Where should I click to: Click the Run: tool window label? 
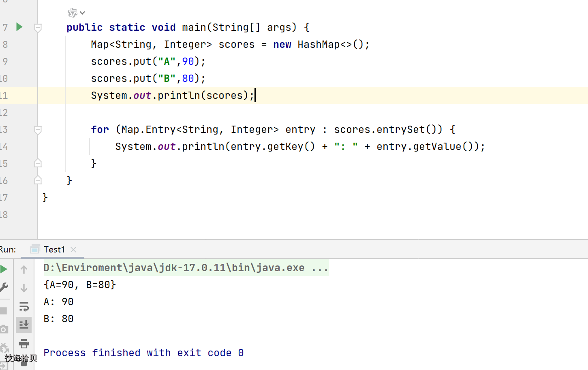click(x=8, y=250)
